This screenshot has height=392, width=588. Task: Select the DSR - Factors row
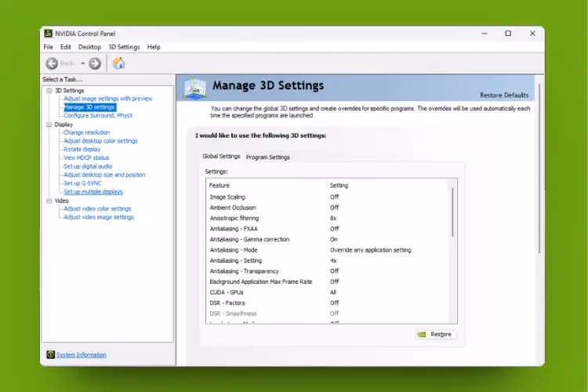pyautogui.click(x=328, y=303)
